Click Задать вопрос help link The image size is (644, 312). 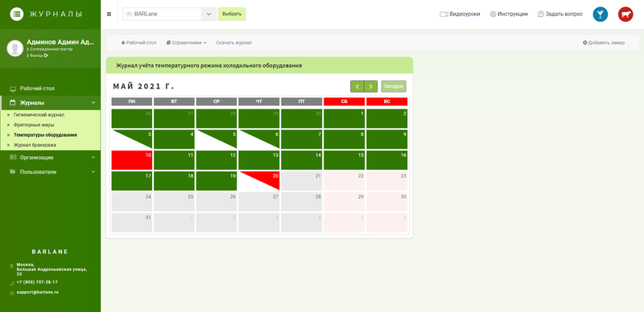pyautogui.click(x=560, y=14)
